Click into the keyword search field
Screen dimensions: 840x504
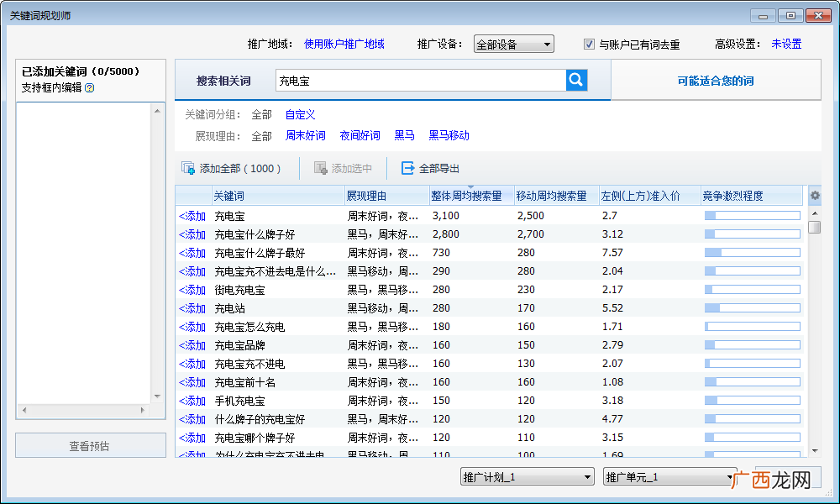coord(421,81)
